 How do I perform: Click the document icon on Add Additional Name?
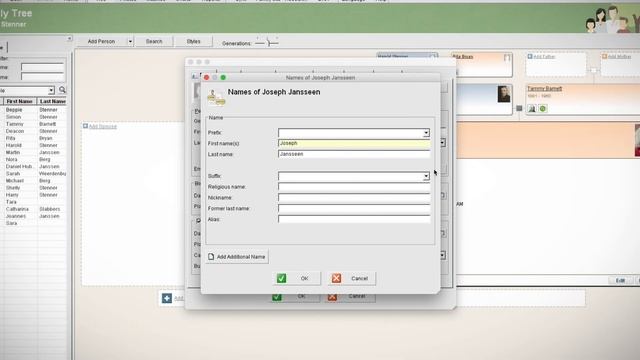(x=211, y=257)
